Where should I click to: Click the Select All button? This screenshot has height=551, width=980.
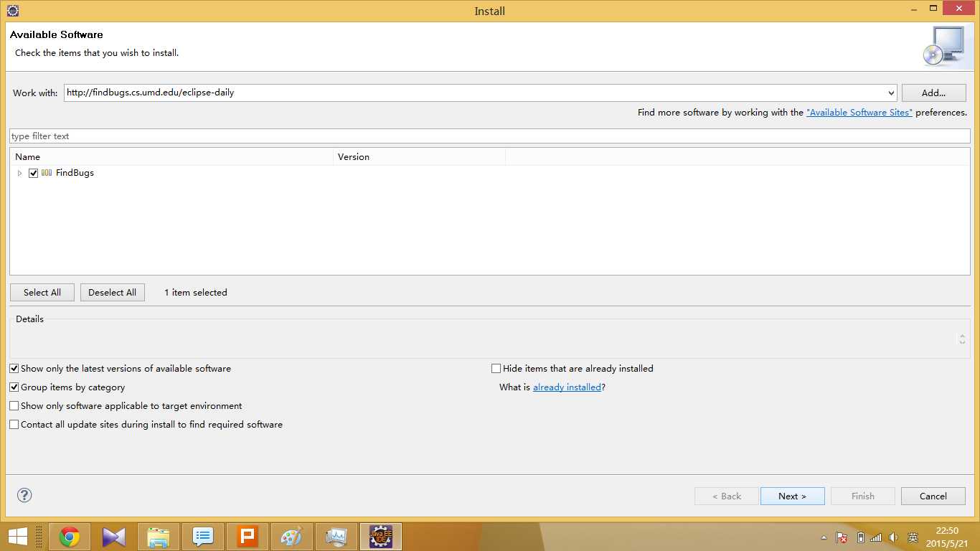(42, 293)
